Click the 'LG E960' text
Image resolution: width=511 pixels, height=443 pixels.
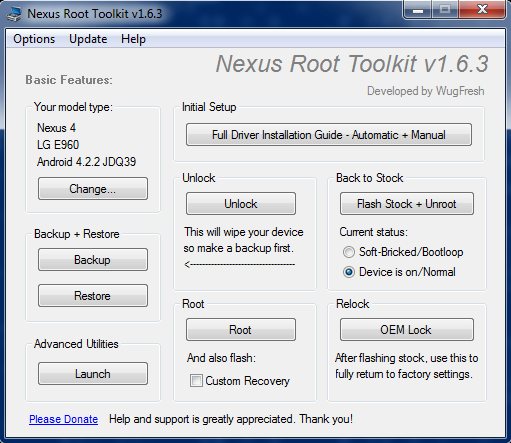[x=58, y=145]
